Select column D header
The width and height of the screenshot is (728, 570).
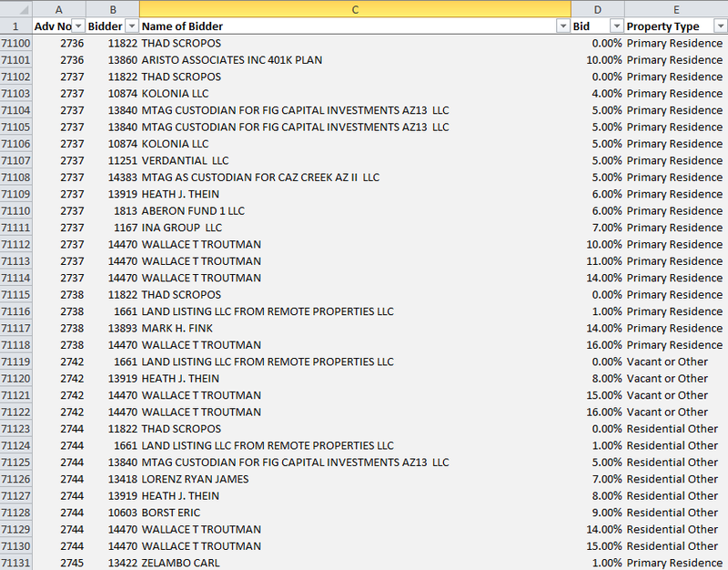597,8
